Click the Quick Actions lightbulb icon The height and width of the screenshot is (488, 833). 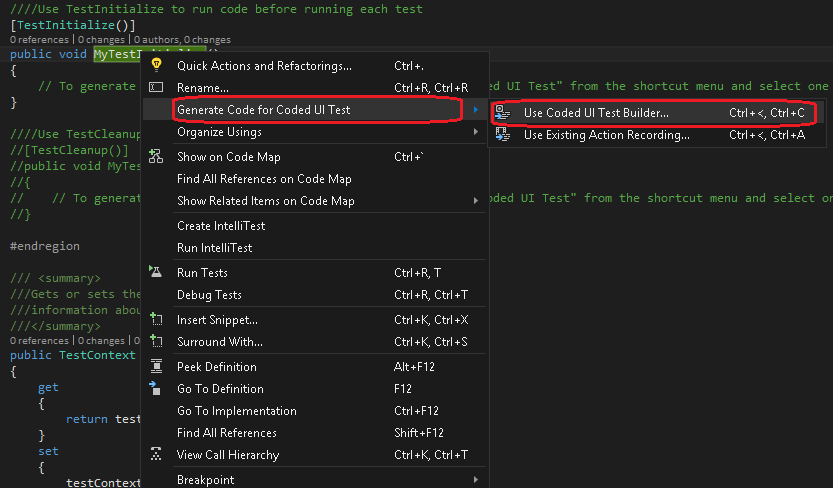coord(156,65)
